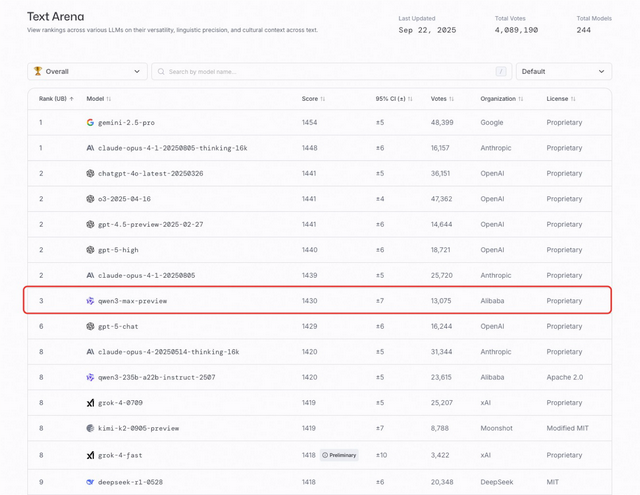Viewport: 640px width, 495px height.
Task: Sort by Organization column header
Action: (x=502, y=99)
